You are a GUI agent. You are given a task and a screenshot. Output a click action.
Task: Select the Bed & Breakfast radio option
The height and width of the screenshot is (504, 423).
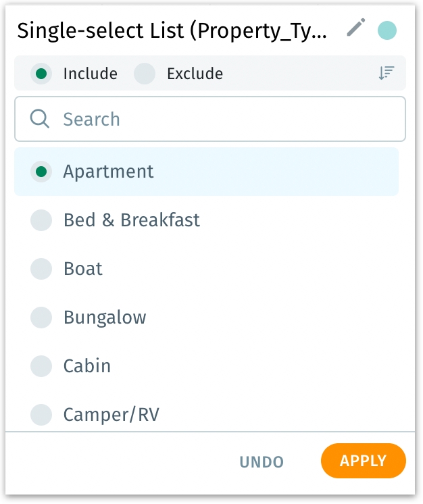pyautogui.click(x=41, y=220)
